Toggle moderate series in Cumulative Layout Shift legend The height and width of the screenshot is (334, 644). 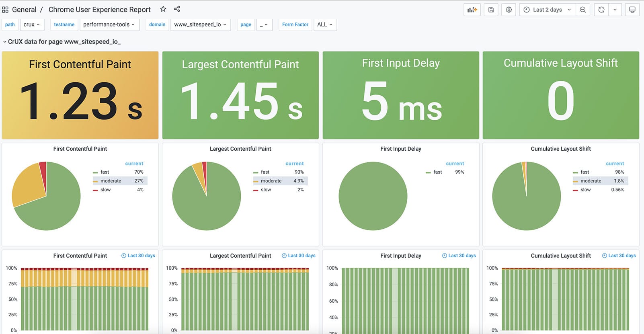point(591,181)
